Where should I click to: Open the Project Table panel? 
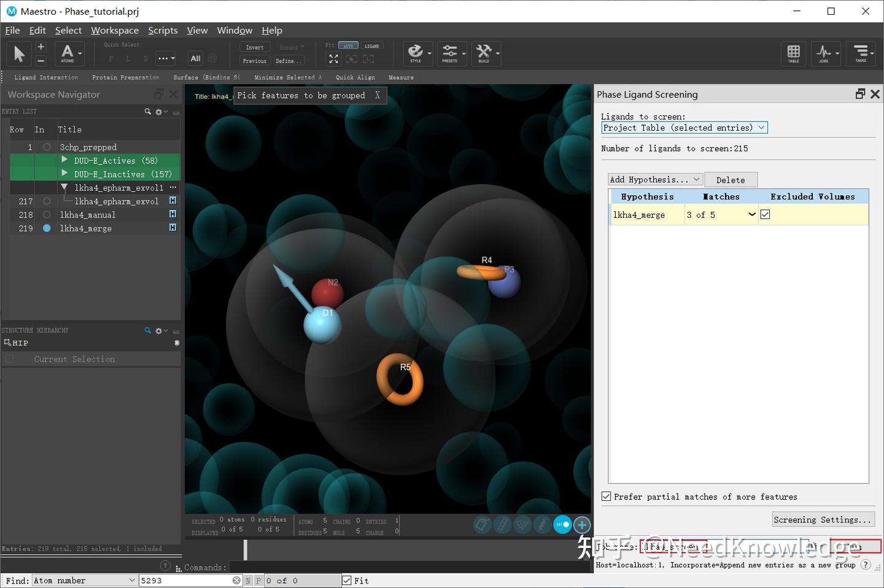[x=793, y=53]
